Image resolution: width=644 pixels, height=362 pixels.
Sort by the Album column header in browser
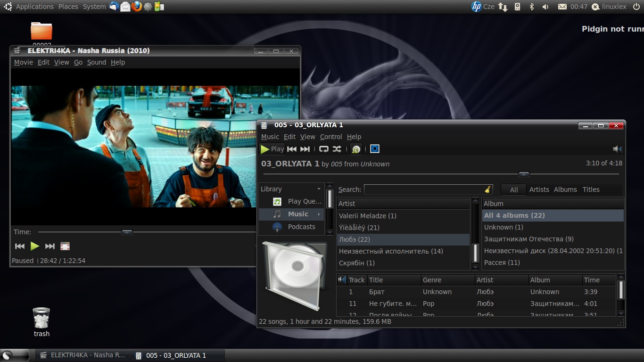pyautogui.click(x=553, y=204)
